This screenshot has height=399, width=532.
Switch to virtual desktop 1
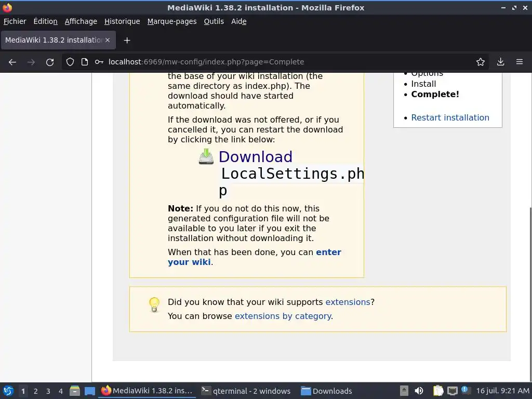tap(23, 391)
